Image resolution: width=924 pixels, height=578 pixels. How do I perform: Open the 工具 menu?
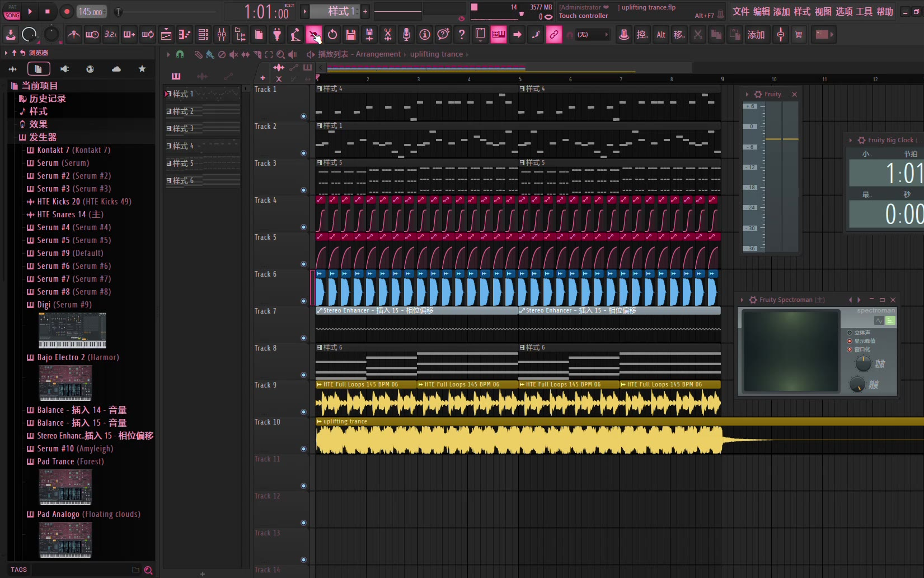point(864,12)
